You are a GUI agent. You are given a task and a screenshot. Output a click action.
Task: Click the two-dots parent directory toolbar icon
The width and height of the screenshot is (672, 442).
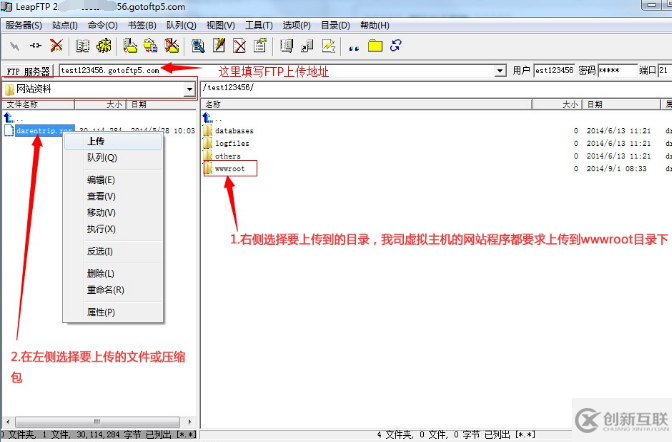point(354,46)
